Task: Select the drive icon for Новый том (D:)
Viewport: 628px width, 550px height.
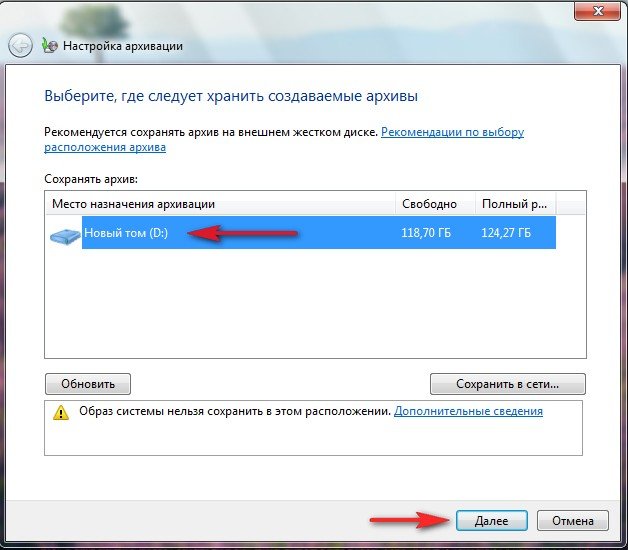Action: tap(64, 236)
